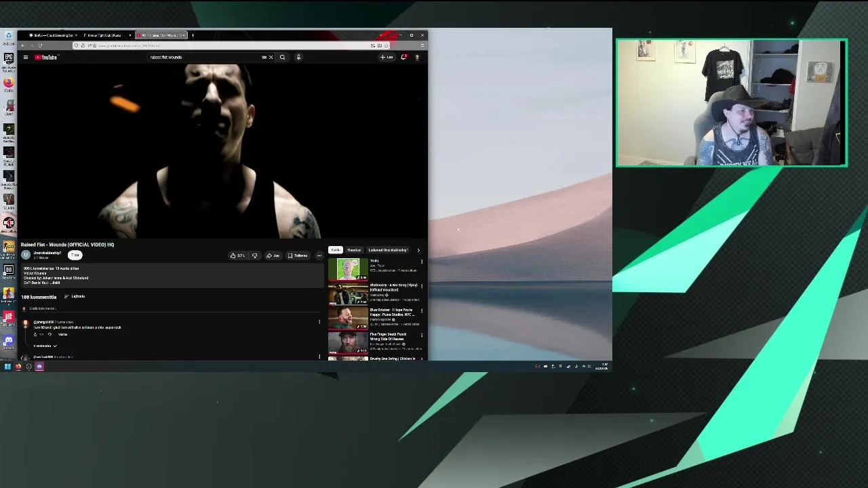Open more actions (three dots) under video
Viewport: 868px width, 488px height.
319,256
